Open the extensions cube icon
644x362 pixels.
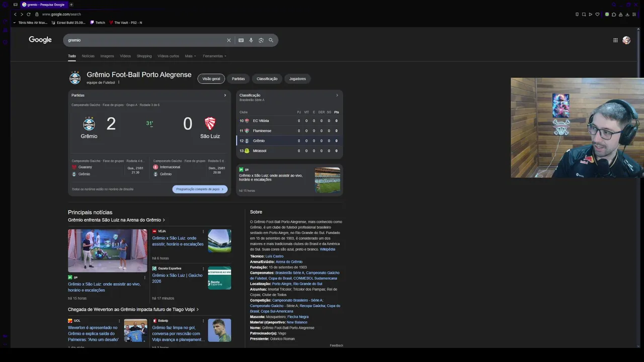(x=613, y=14)
